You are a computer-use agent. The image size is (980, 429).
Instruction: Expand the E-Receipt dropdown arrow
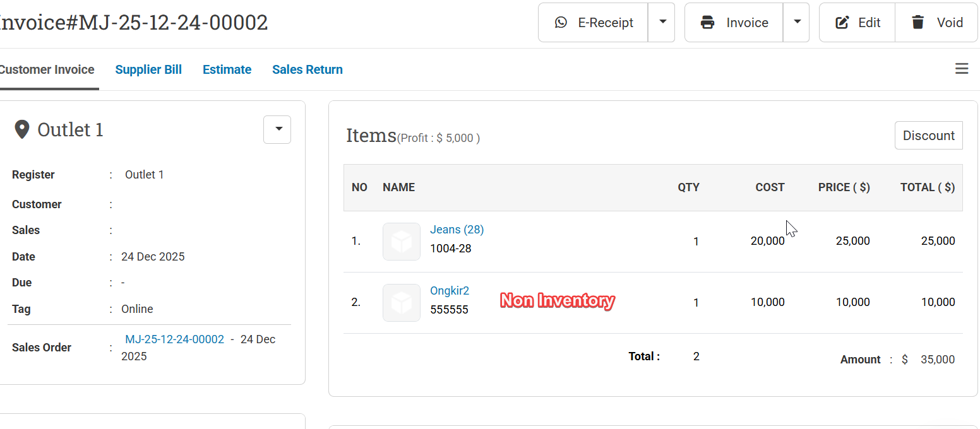click(x=662, y=23)
